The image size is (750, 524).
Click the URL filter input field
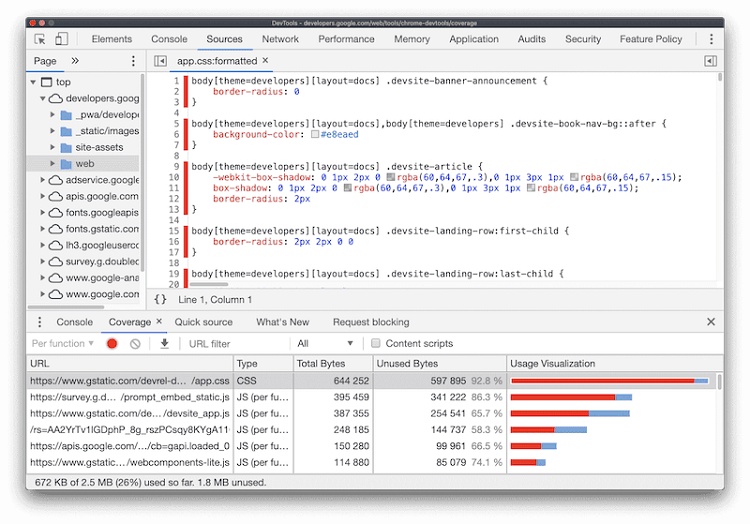click(x=237, y=344)
